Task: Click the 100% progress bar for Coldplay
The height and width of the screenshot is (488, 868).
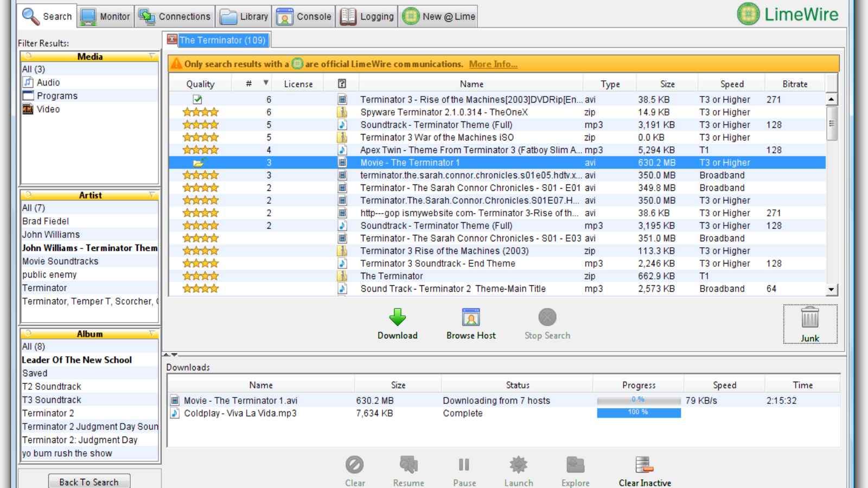Action: click(x=639, y=413)
